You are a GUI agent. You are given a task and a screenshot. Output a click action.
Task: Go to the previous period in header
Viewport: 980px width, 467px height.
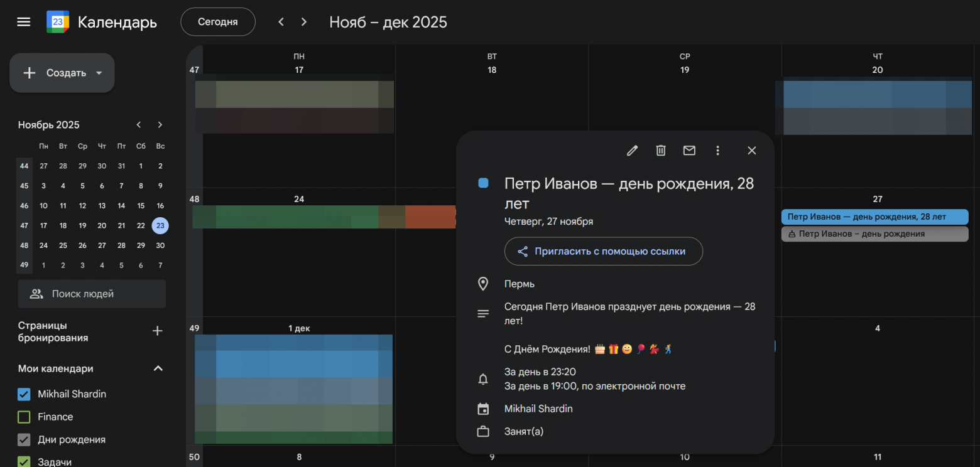pos(281,22)
